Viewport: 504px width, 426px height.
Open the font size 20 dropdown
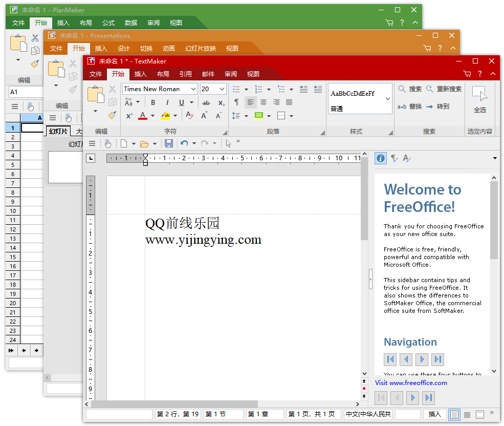[x=222, y=89]
